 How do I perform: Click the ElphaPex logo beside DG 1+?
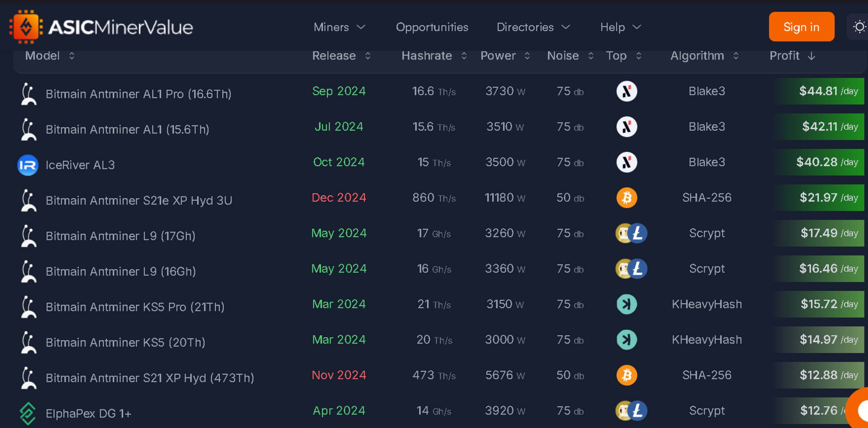[28, 414]
